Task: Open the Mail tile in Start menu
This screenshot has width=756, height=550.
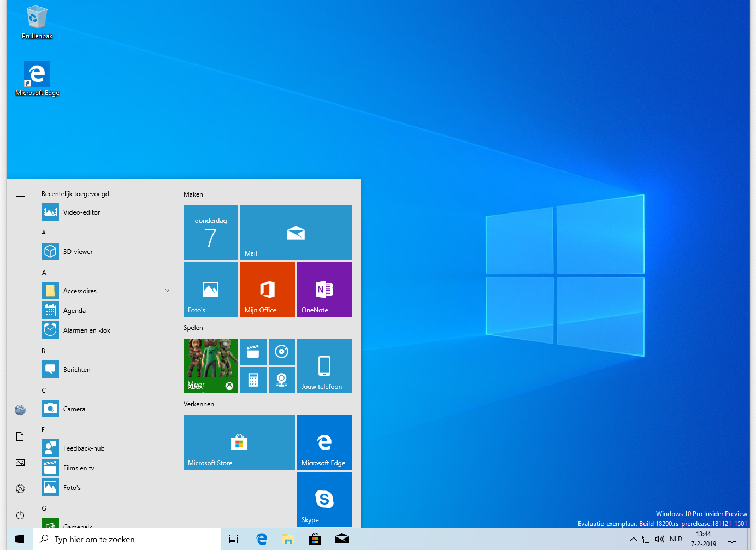Action: [x=296, y=233]
